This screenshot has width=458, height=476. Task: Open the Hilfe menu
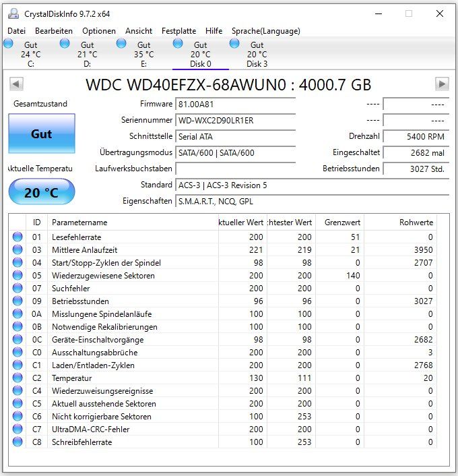[x=214, y=31]
